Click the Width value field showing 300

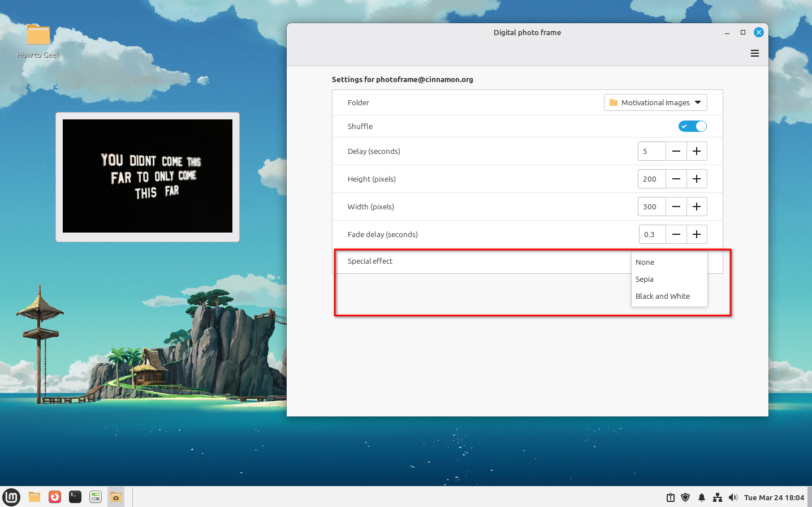click(x=652, y=207)
